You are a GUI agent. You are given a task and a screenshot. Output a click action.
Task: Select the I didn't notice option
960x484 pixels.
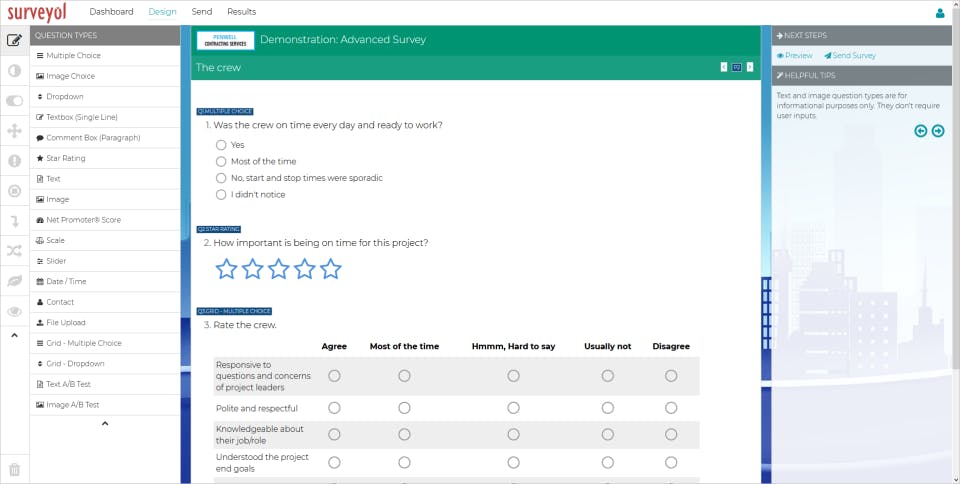tap(221, 195)
